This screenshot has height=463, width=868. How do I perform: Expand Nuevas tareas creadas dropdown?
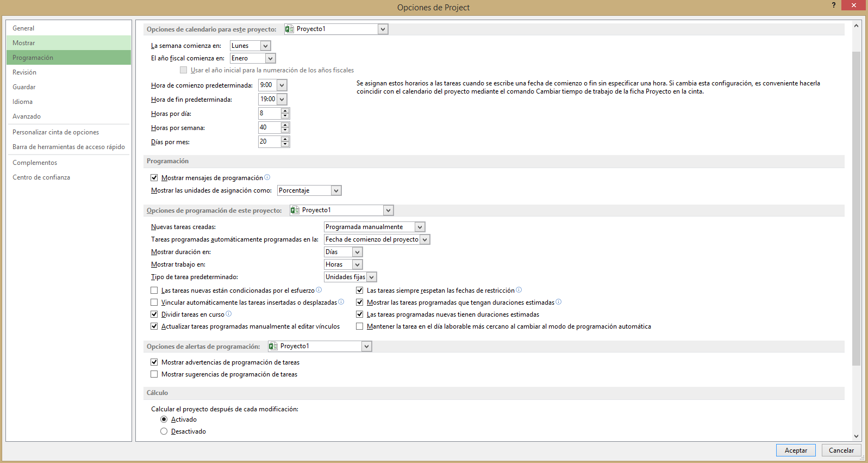(x=420, y=227)
